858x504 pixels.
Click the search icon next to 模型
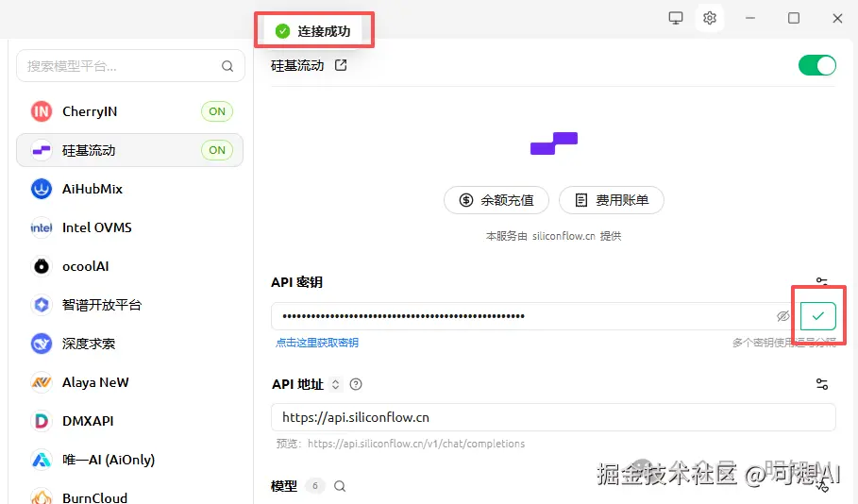pos(340,486)
